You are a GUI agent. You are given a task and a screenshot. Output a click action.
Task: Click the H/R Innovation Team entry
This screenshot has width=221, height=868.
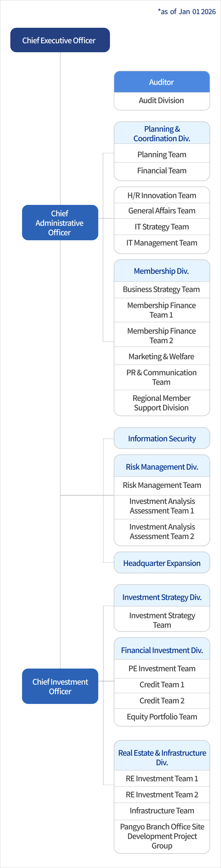pyautogui.click(x=162, y=195)
